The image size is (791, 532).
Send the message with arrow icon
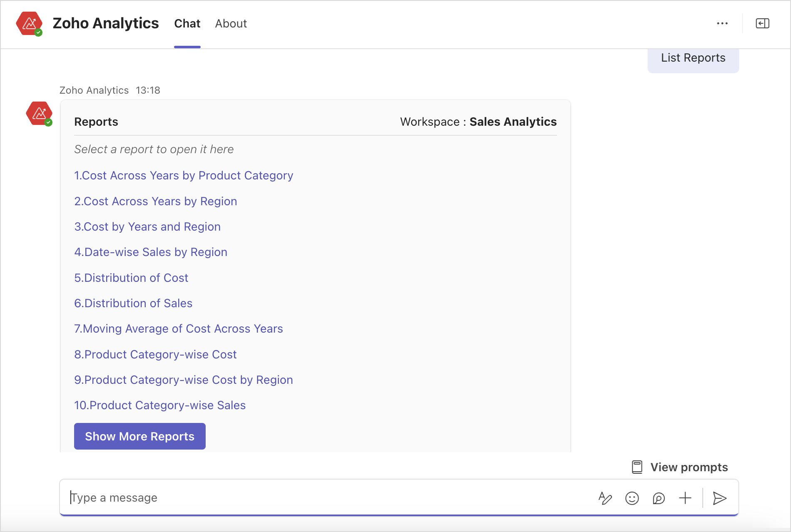719,498
